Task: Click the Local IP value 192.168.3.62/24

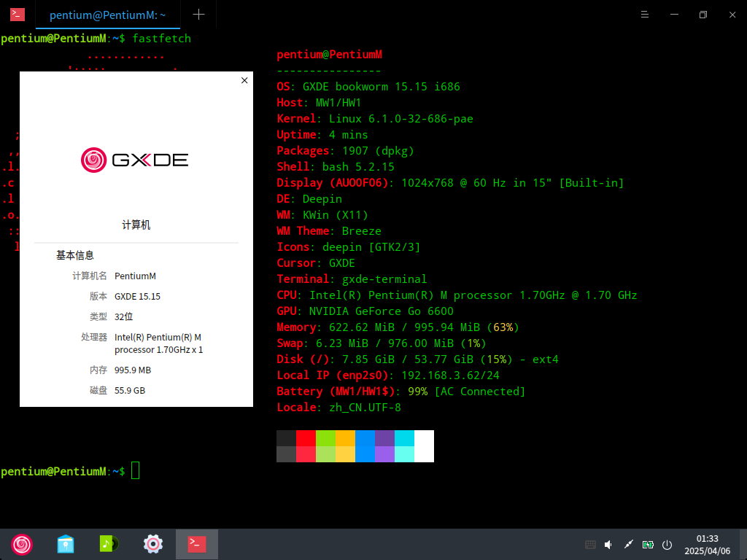Action: pyautogui.click(x=450, y=376)
